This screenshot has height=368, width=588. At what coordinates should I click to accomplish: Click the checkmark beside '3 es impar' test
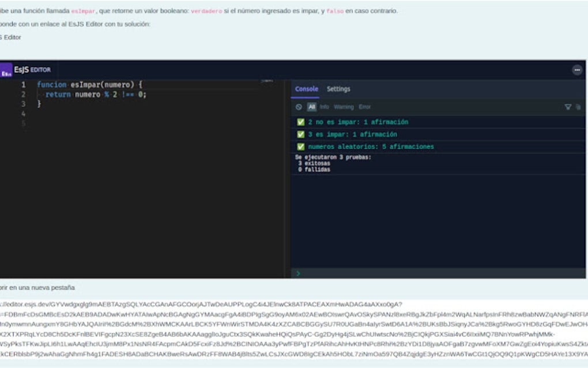point(300,134)
